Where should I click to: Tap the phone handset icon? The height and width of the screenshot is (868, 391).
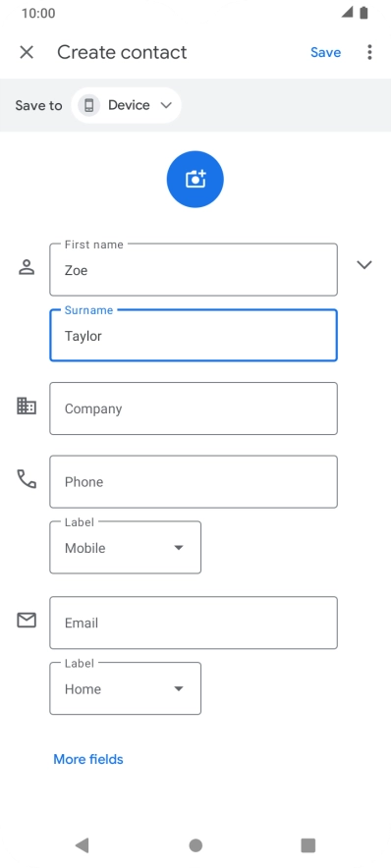pos(27,479)
